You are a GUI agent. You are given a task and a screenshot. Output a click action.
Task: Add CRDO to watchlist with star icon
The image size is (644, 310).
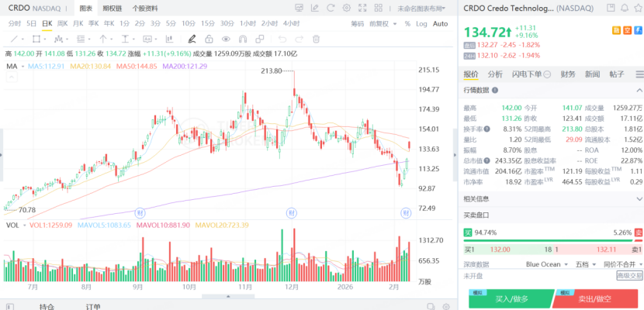coord(638,8)
